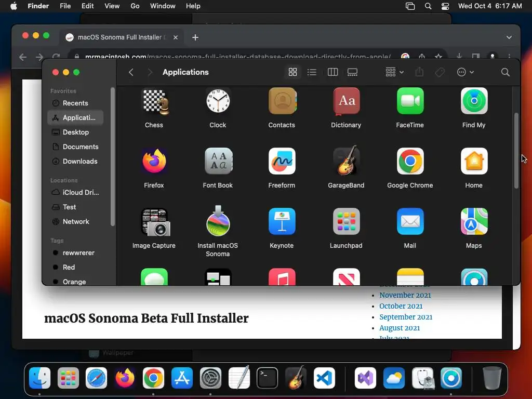Viewport: 532px width, 399px height.
Task: Select Install macOS Sonoma installer
Action: pos(218,221)
